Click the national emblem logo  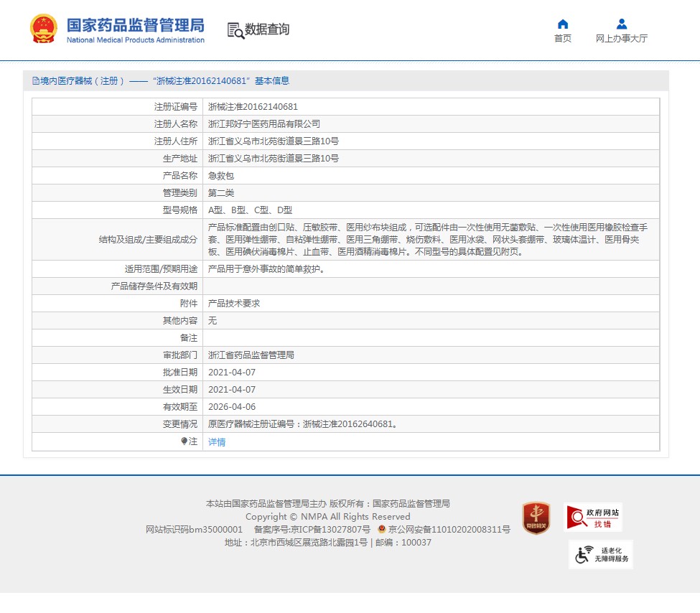tap(43, 29)
